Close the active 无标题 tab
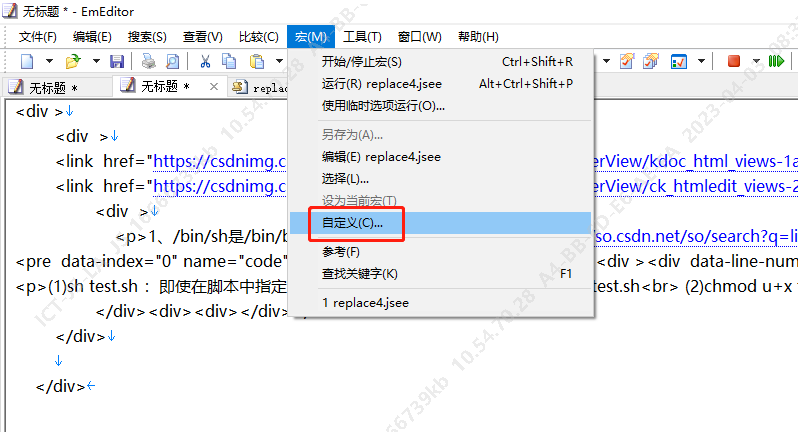This screenshot has height=432, width=798. point(215,87)
